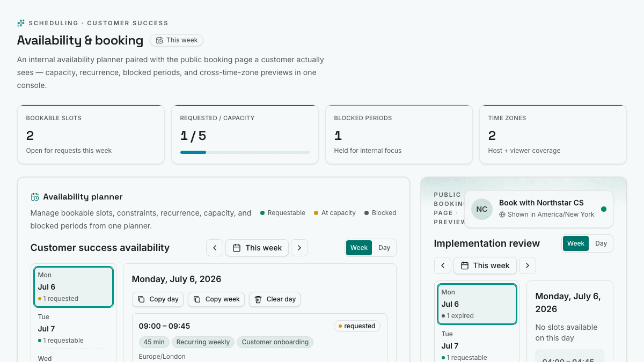The height and width of the screenshot is (362, 644).
Task: Click the globe icon beside America/New York
Action: pos(502,215)
